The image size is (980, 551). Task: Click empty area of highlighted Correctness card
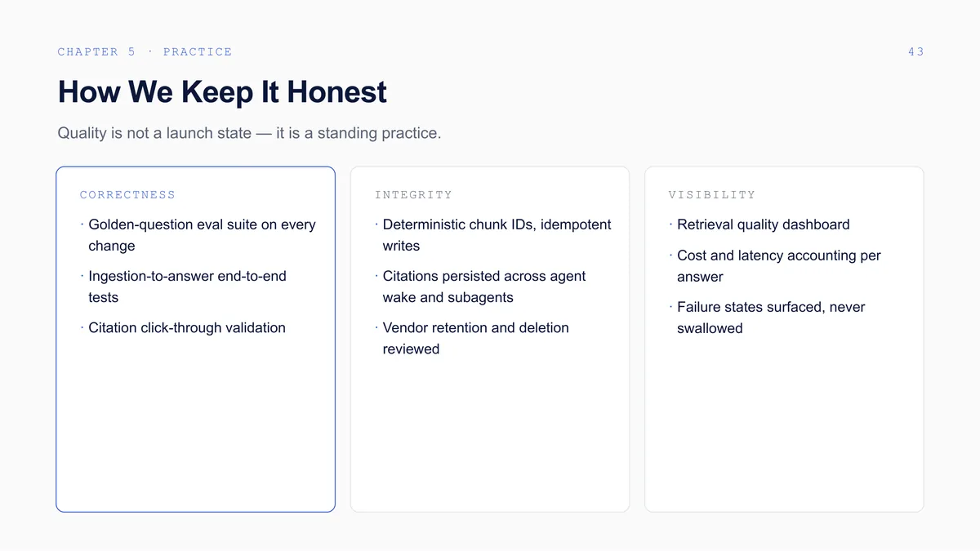(x=196, y=424)
